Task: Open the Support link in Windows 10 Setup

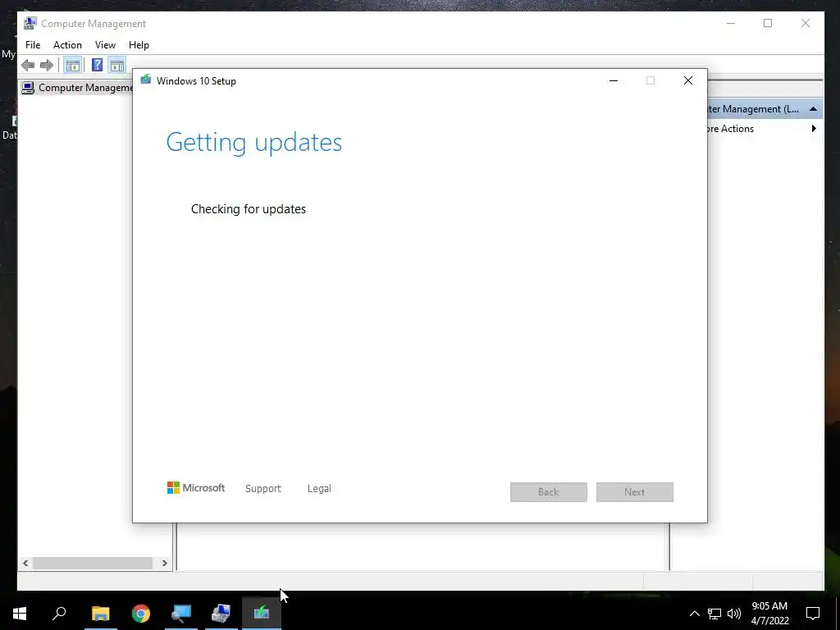Action: (x=263, y=489)
